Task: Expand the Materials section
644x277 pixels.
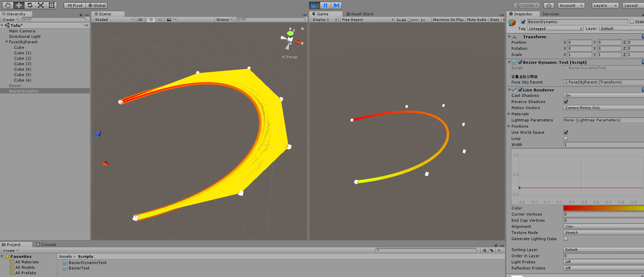Action: click(x=509, y=114)
